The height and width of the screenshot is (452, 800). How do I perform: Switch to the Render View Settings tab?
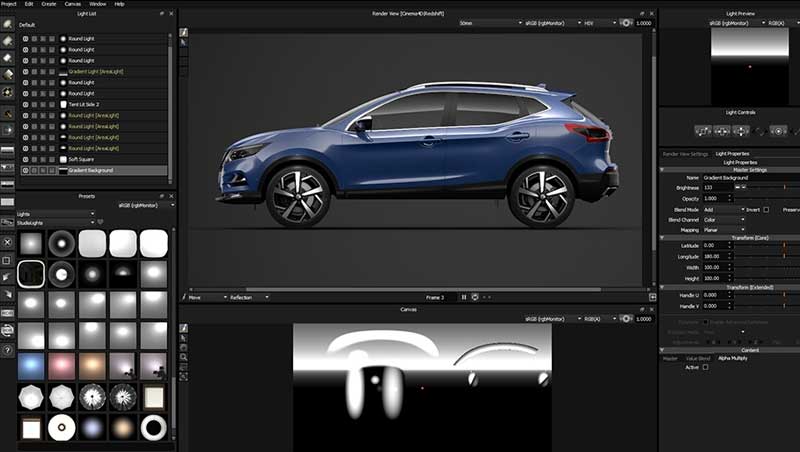(x=685, y=154)
